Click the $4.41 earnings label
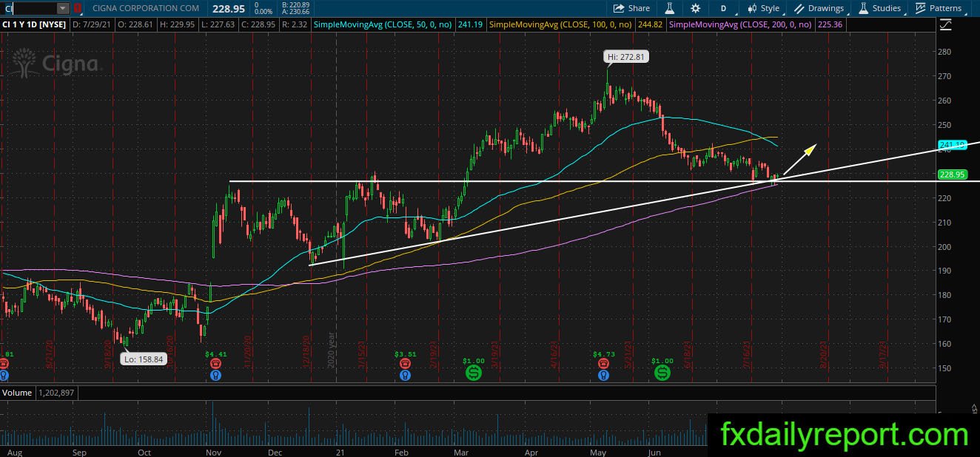This screenshot has width=980, height=457. click(x=215, y=354)
